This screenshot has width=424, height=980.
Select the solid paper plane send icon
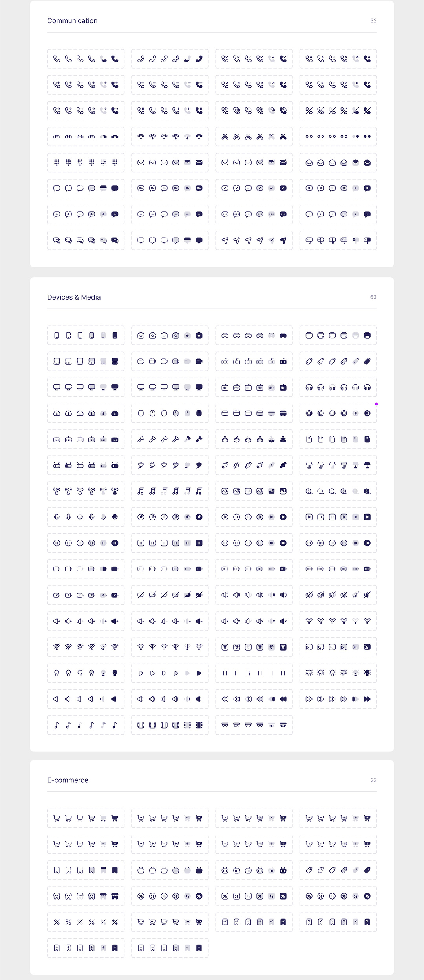coord(283,240)
